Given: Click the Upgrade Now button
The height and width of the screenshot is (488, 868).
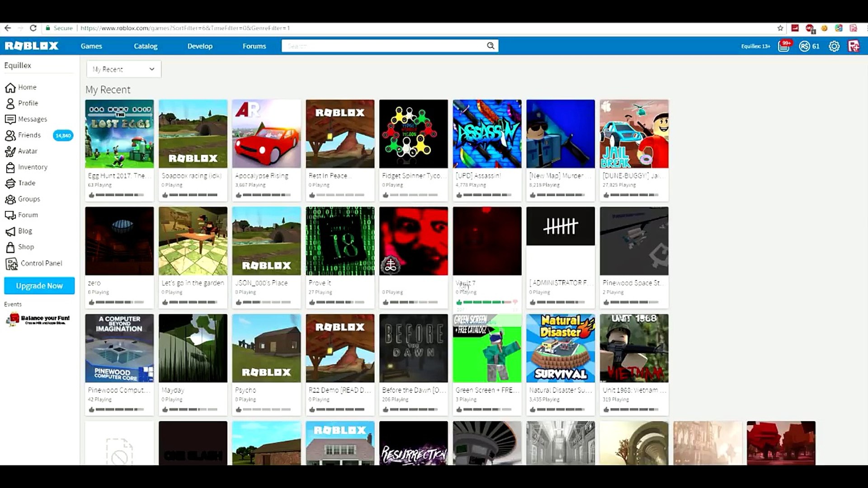Looking at the screenshot, I should [39, 286].
